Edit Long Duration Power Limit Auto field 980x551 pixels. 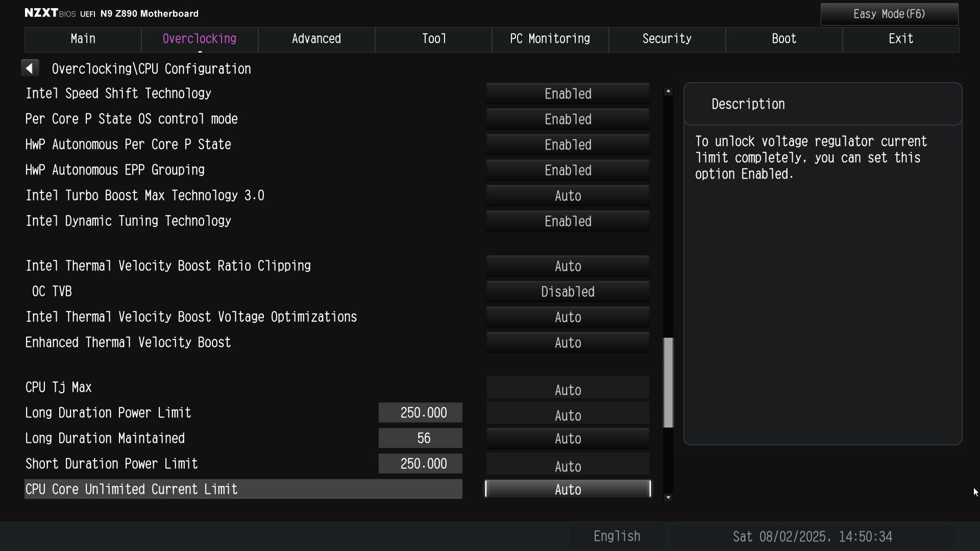coord(568,413)
